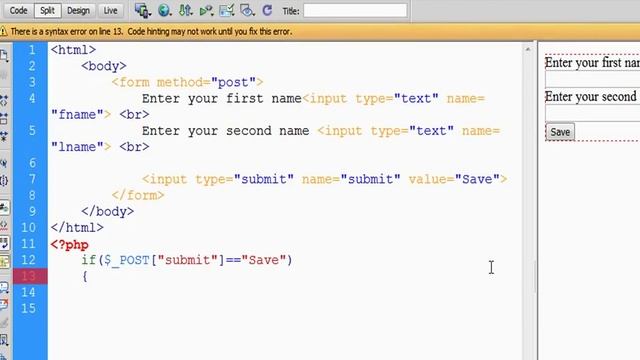Viewport: 640px width, 360px height.
Task: Click the Refresh design view icon
Action: [267, 11]
